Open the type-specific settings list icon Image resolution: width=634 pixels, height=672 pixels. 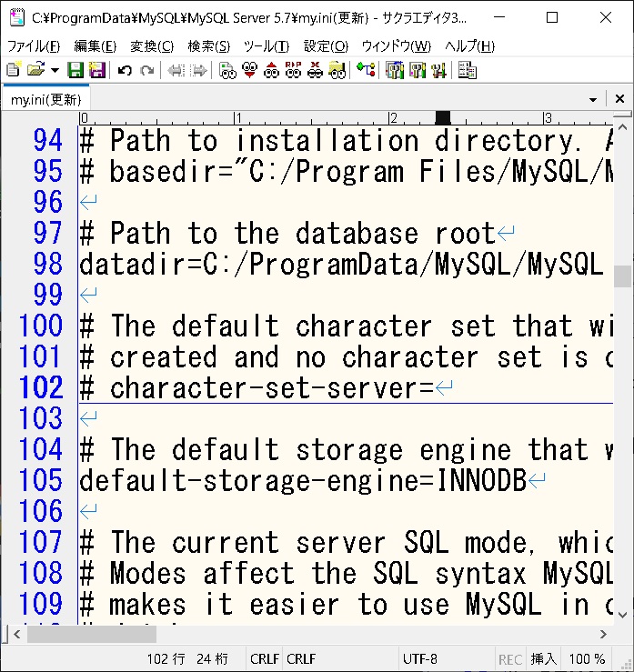click(x=395, y=70)
